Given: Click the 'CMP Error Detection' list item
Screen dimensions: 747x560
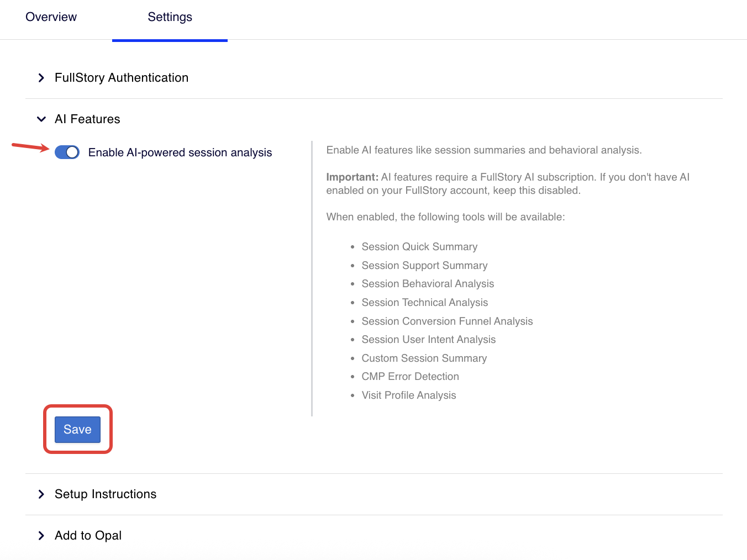Looking at the screenshot, I should click(410, 377).
